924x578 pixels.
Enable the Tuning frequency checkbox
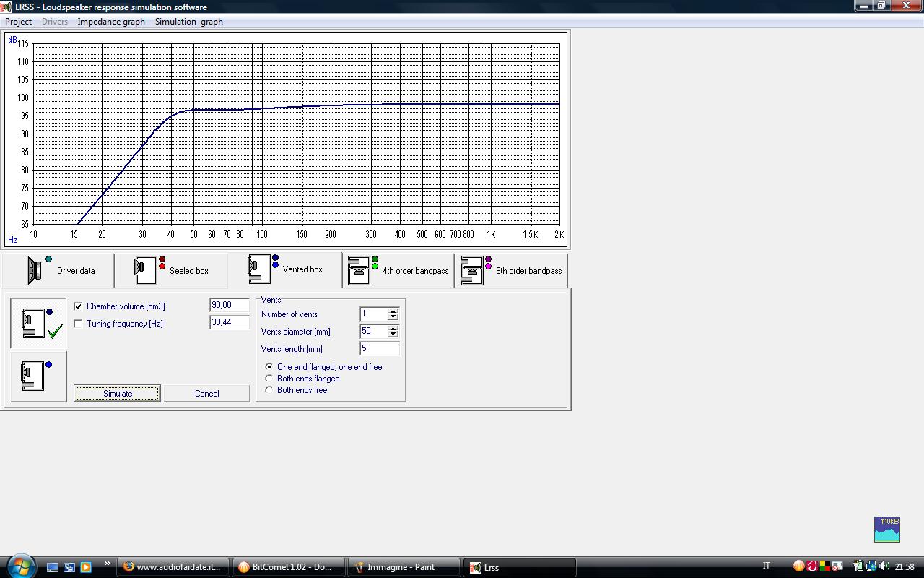point(78,324)
